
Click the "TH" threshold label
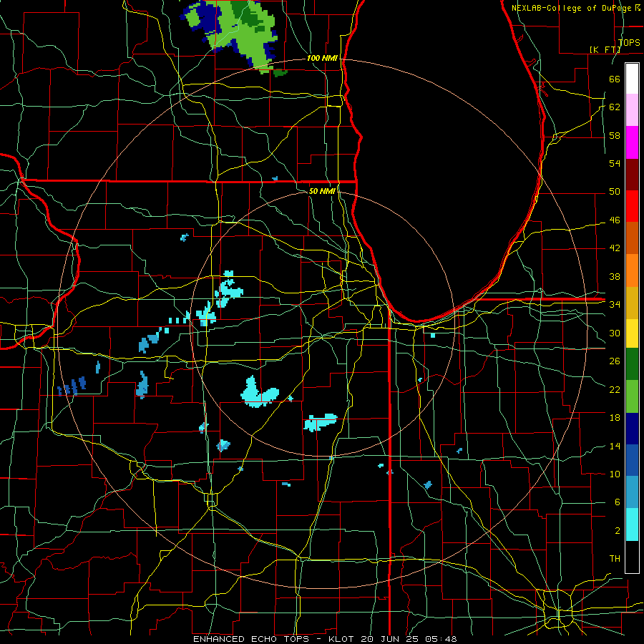[615, 558]
